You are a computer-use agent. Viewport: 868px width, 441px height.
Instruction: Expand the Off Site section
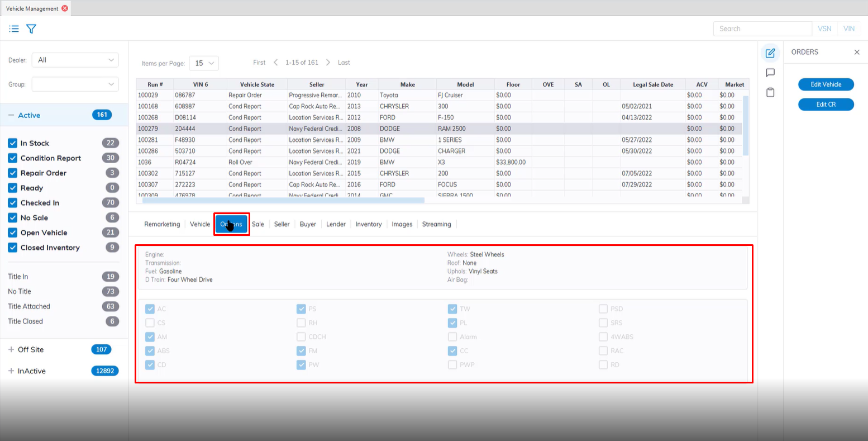11,350
